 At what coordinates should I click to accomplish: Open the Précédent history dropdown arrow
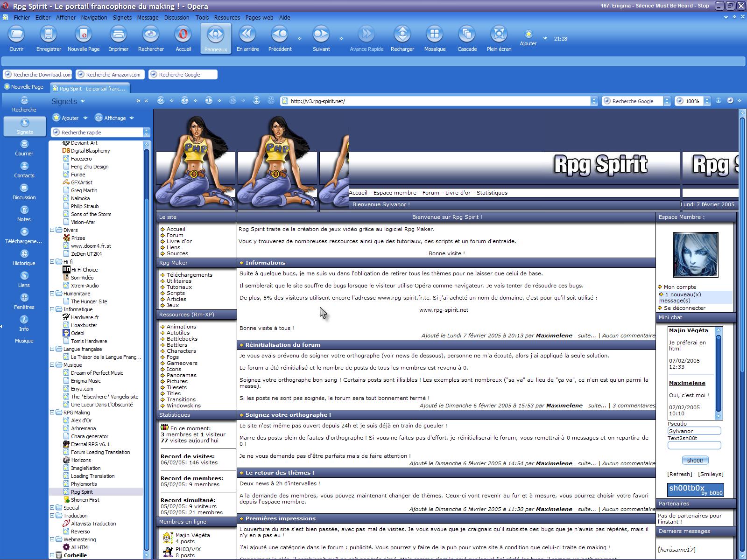click(x=300, y=39)
